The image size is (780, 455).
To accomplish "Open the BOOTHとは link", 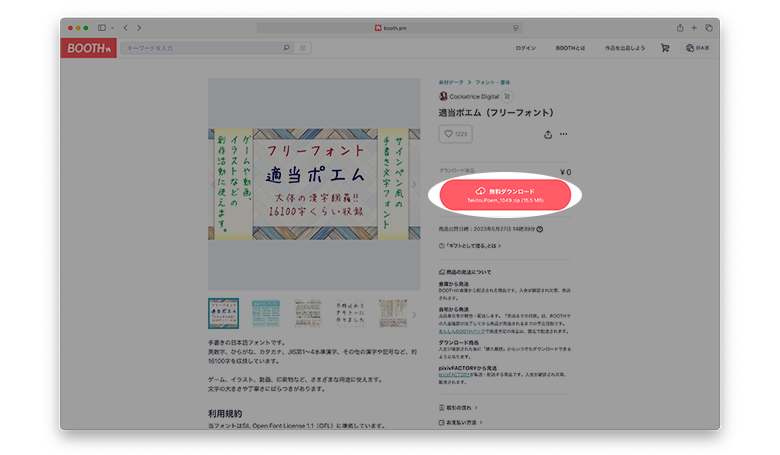I will [570, 48].
